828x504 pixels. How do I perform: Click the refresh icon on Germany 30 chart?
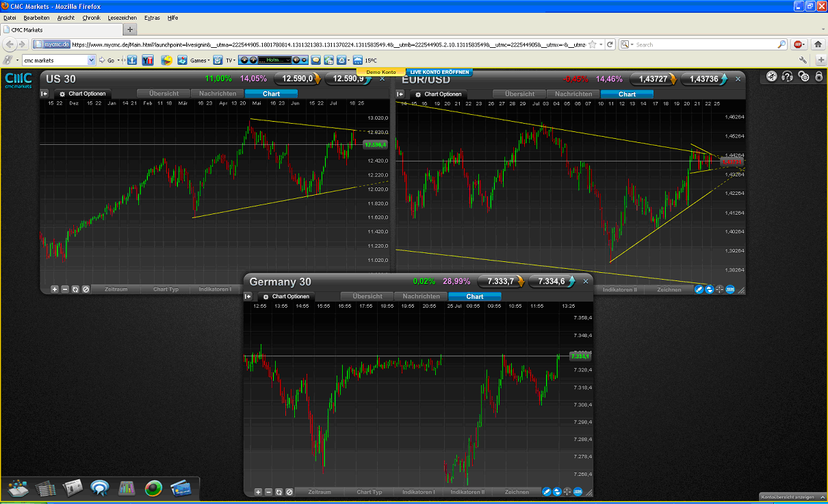[x=279, y=492]
